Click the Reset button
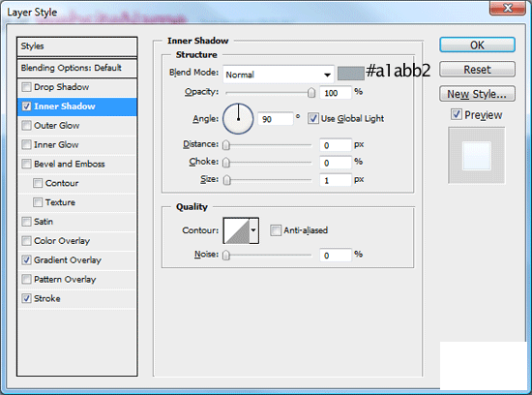532x395 pixels. 477,70
